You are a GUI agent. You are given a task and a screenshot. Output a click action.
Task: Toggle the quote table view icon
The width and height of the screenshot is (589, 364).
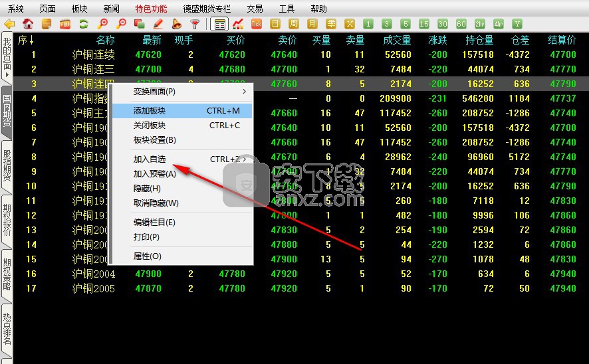click(219, 24)
